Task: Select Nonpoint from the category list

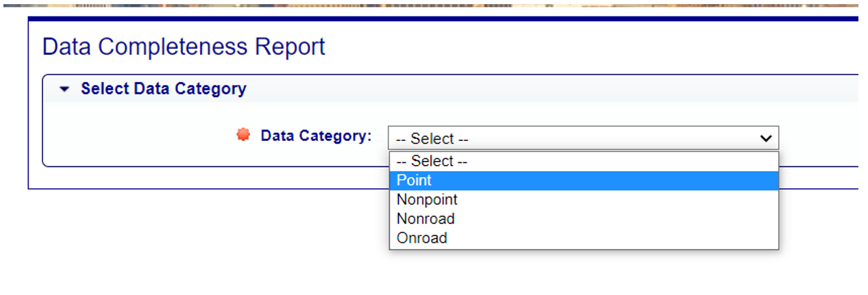Action: coord(584,200)
